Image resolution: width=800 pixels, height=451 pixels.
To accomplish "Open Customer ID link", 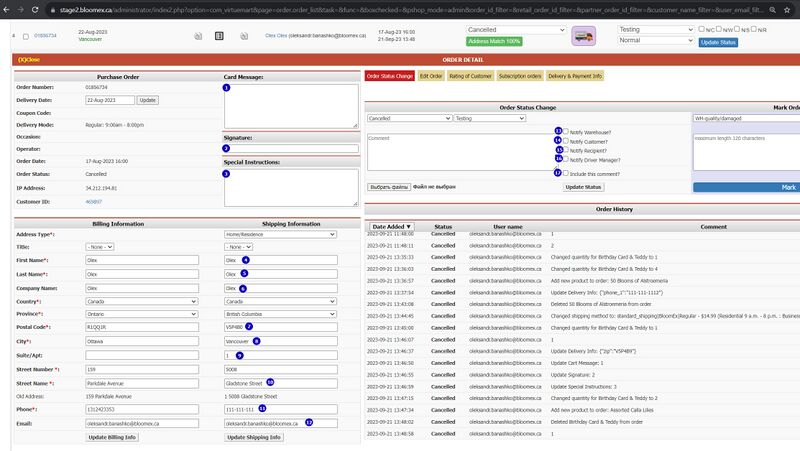I will 93,202.
